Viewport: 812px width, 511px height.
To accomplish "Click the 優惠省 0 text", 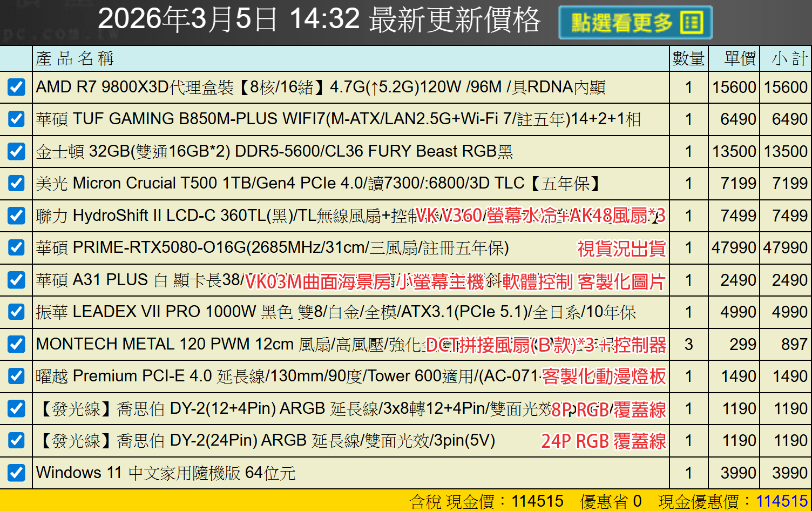I will (x=611, y=501).
